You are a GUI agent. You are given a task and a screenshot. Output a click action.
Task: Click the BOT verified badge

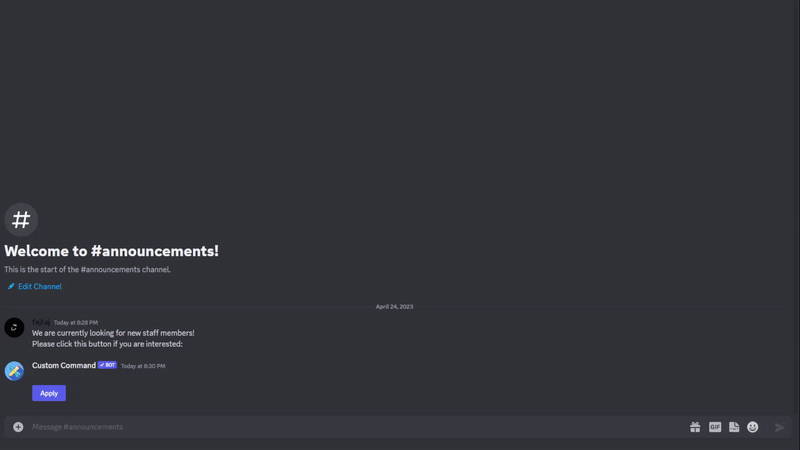(x=107, y=365)
